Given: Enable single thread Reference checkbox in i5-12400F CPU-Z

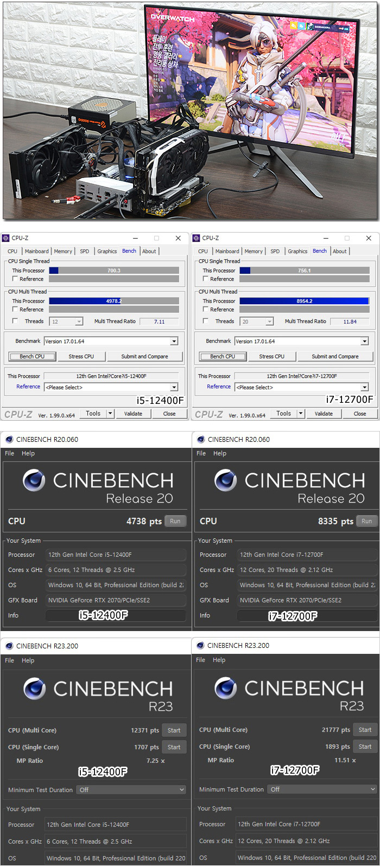Looking at the screenshot, I should pyautogui.click(x=15, y=279).
